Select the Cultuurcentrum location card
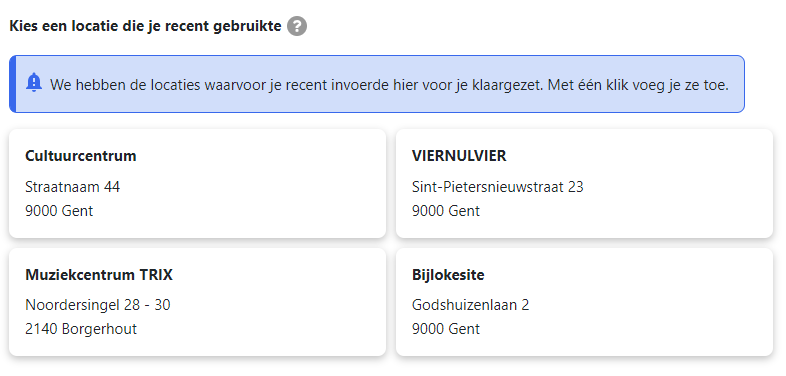Screen dimensions: 786x376 pyautogui.click(x=198, y=183)
